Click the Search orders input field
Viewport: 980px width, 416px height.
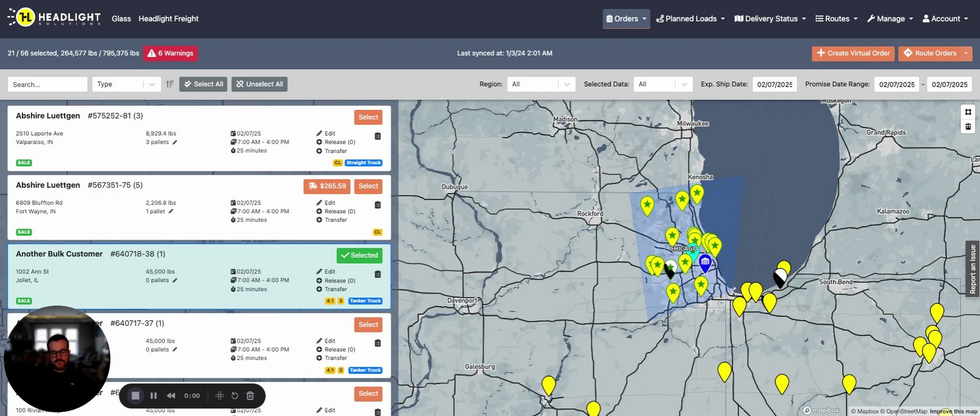[x=47, y=84]
